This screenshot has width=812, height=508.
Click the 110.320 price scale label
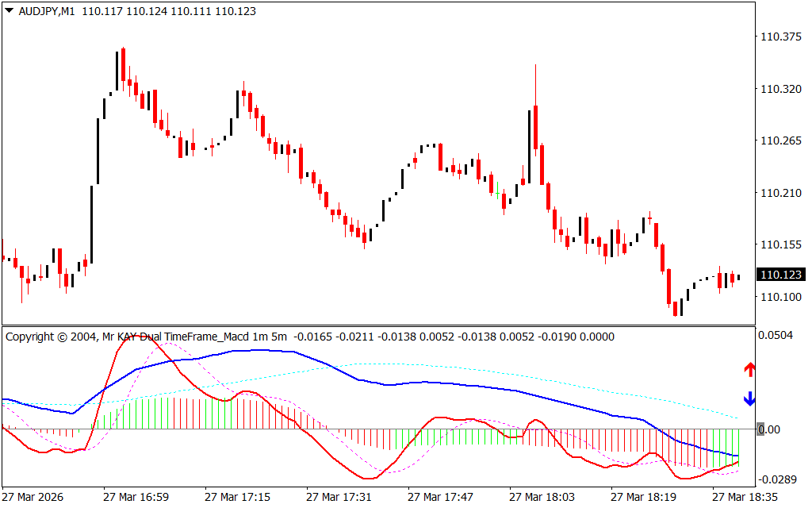coord(780,90)
